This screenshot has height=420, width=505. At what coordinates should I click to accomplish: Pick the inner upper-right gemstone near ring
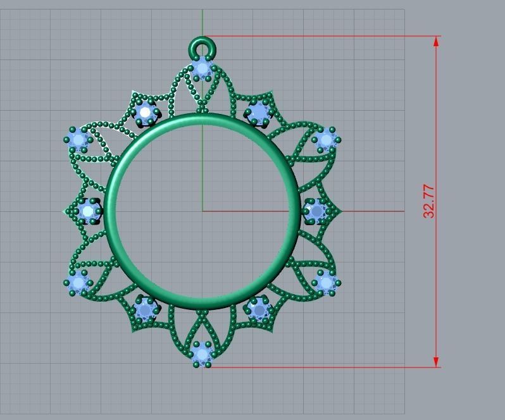coord(259,113)
